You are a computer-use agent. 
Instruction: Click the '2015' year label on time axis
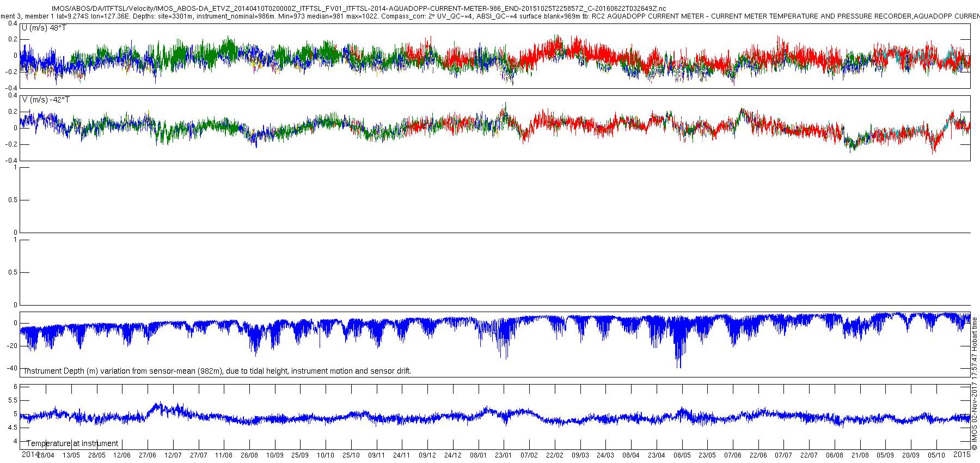coord(962,454)
